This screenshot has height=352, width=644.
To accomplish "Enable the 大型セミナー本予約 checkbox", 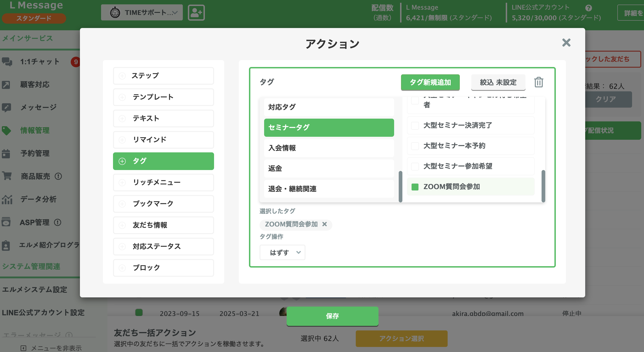I will tap(415, 146).
